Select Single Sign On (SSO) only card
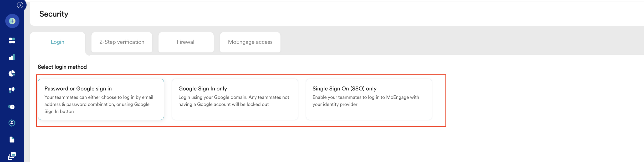This screenshot has width=644, height=162. pos(369,99)
